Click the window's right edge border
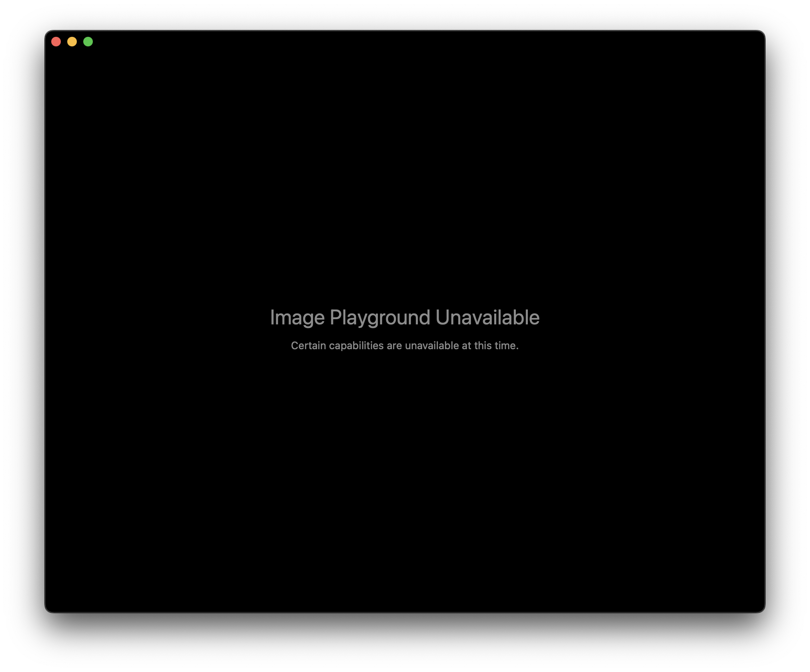This screenshot has height=672, width=810. 764,320
